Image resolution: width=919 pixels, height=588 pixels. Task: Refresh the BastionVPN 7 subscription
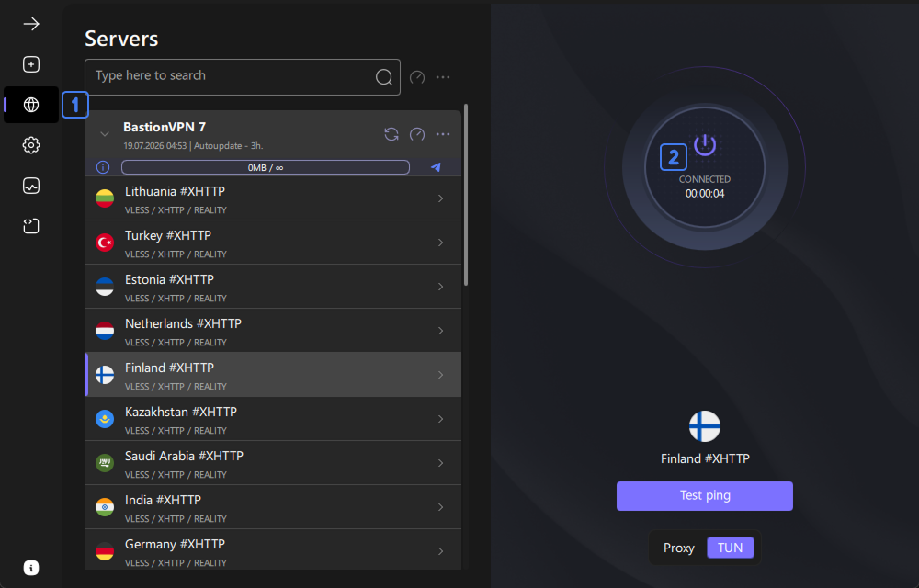pyautogui.click(x=391, y=134)
